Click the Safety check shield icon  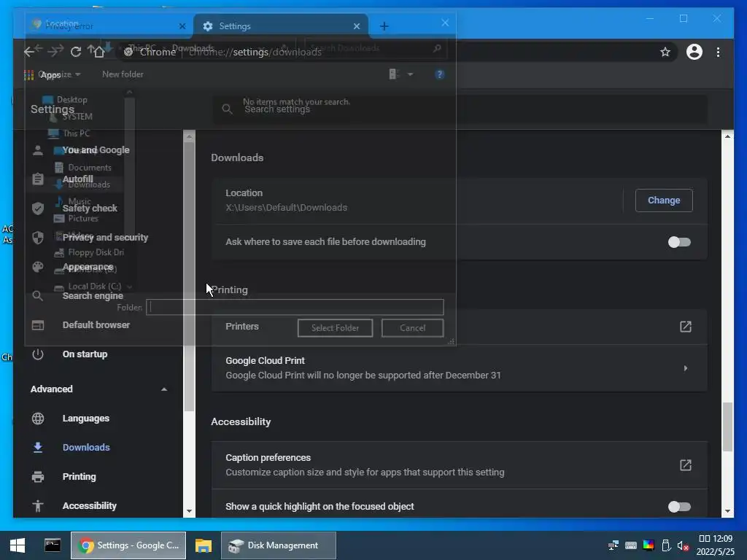pyautogui.click(x=38, y=208)
